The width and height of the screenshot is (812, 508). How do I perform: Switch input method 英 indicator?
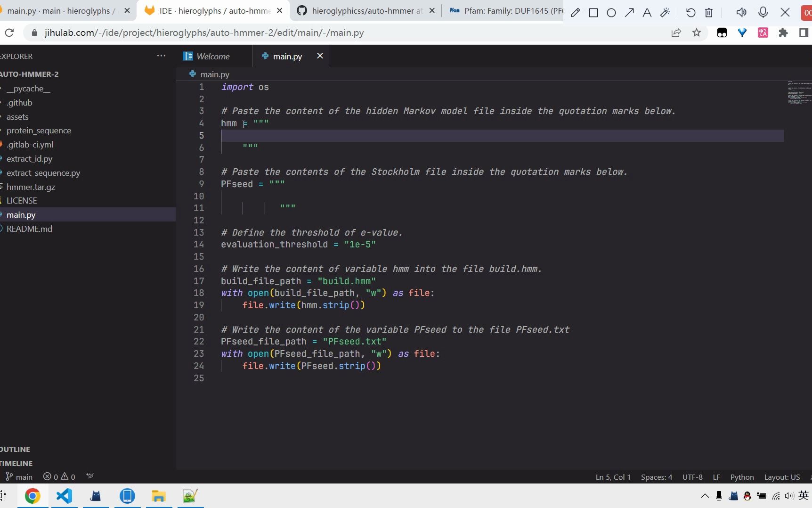pyautogui.click(x=804, y=496)
